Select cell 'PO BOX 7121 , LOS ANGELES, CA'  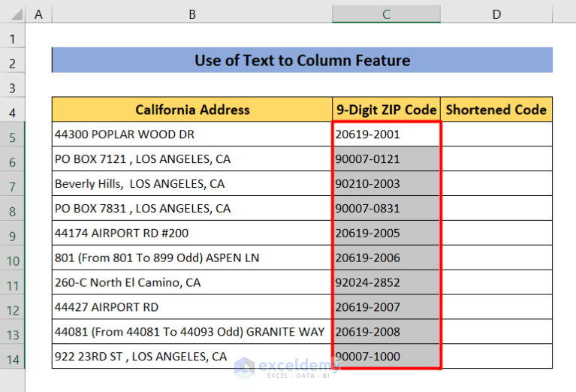[192, 158]
